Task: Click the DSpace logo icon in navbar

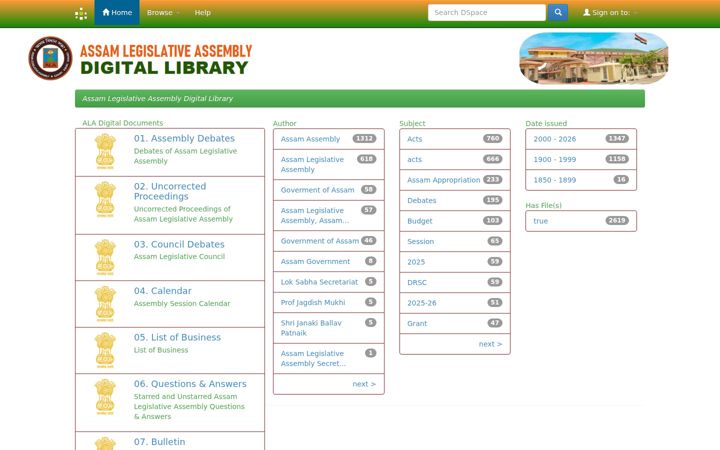Action: pyautogui.click(x=81, y=13)
